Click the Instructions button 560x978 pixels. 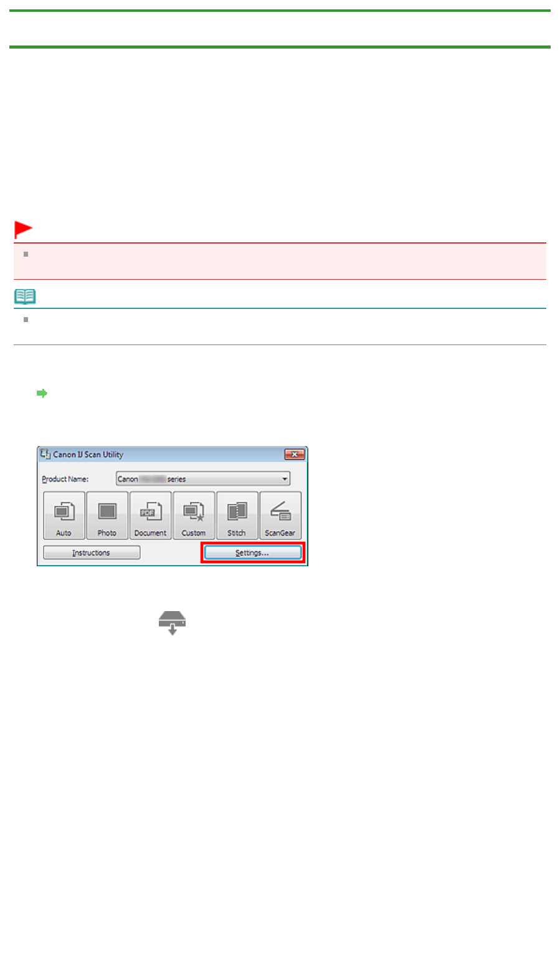92,553
